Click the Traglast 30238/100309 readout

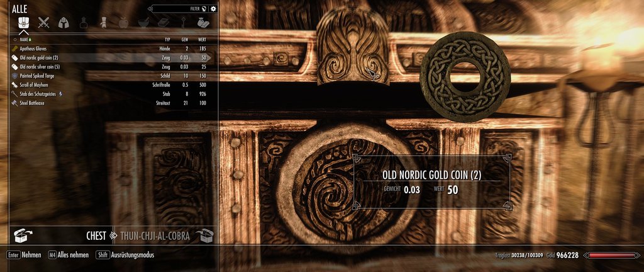[519, 256]
